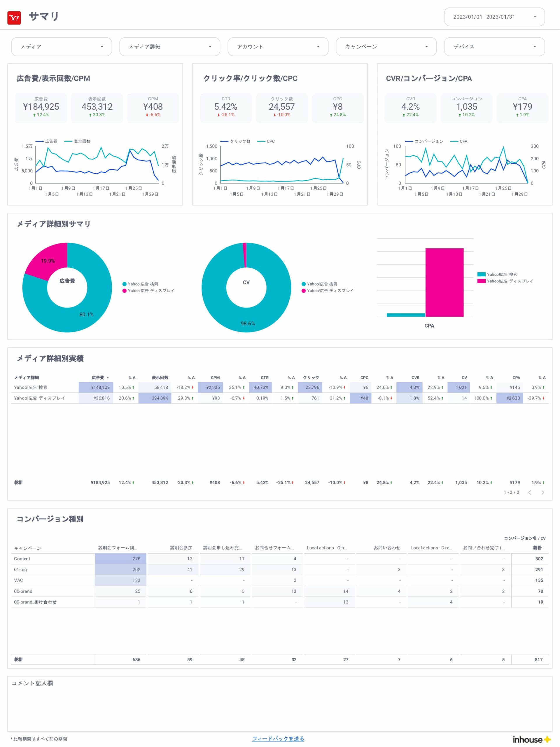Click the date range dropdown arrow
This screenshot has height=747, width=560.
click(x=535, y=17)
